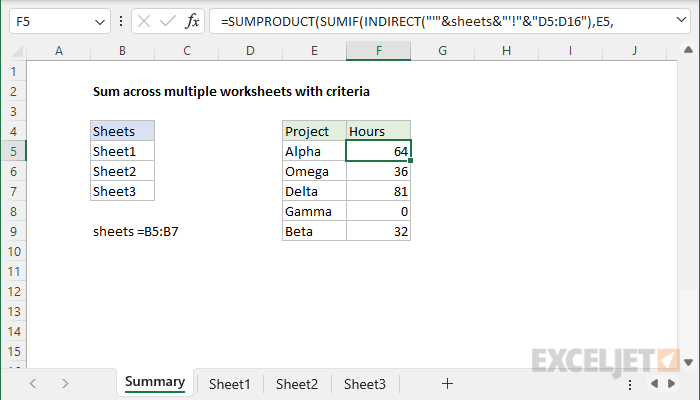Click cell containing 'Sheet3' in table
This screenshot has height=400, width=700.
(122, 191)
